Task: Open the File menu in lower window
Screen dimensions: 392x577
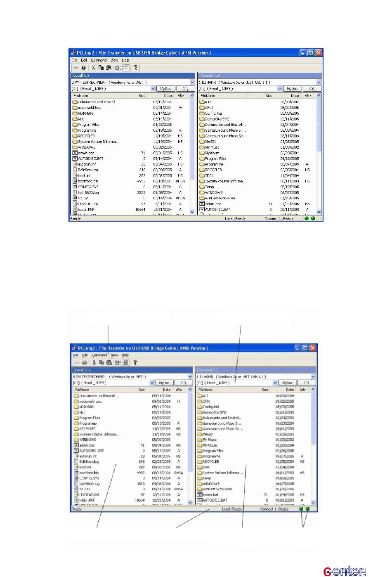Action: coord(76,355)
